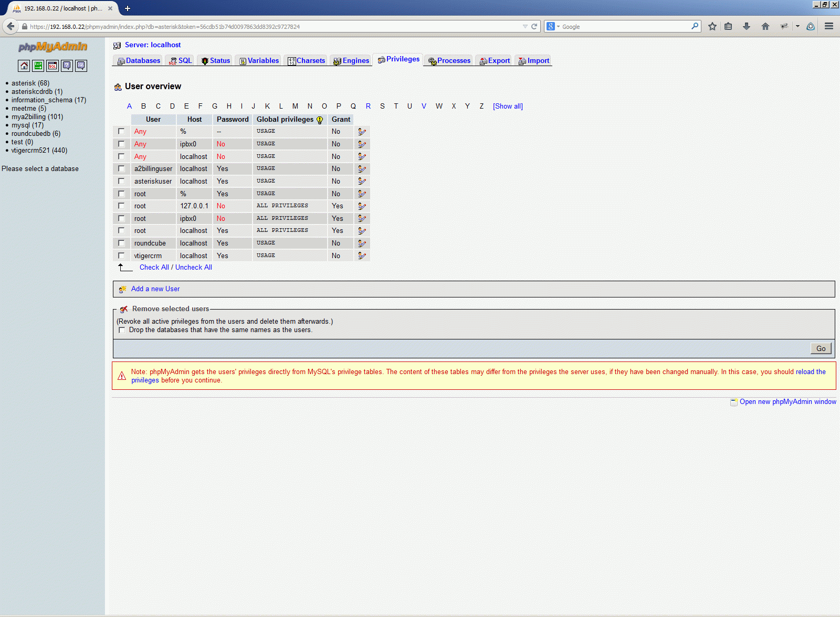Select the checkbox for root at 127.0.0.1
The image size is (840, 617).
click(x=121, y=206)
